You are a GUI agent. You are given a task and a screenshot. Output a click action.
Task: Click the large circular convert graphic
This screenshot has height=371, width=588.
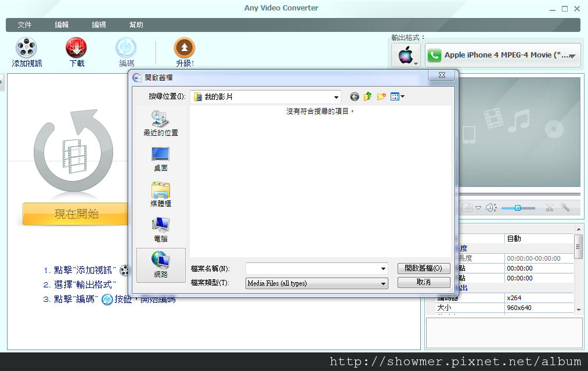click(73, 151)
